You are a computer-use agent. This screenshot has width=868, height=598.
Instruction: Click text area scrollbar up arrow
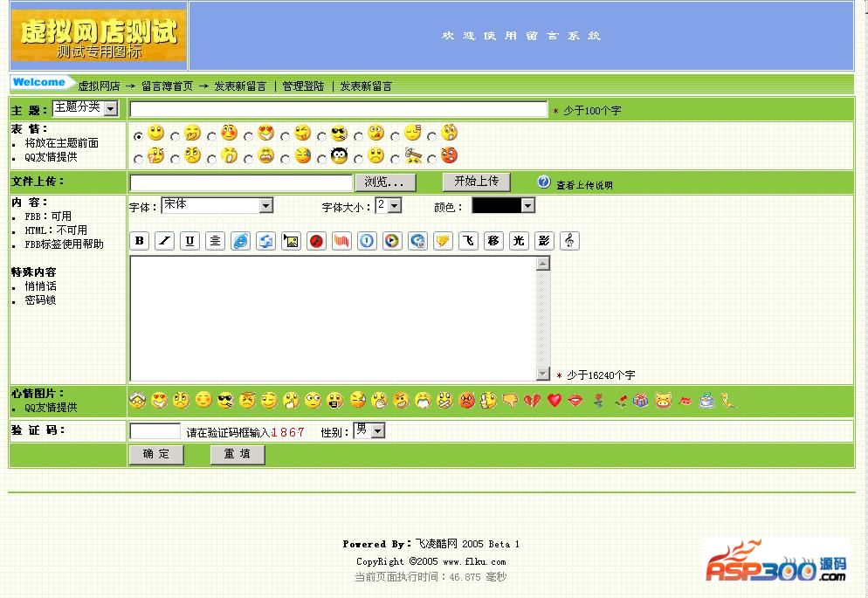tap(543, 264)
